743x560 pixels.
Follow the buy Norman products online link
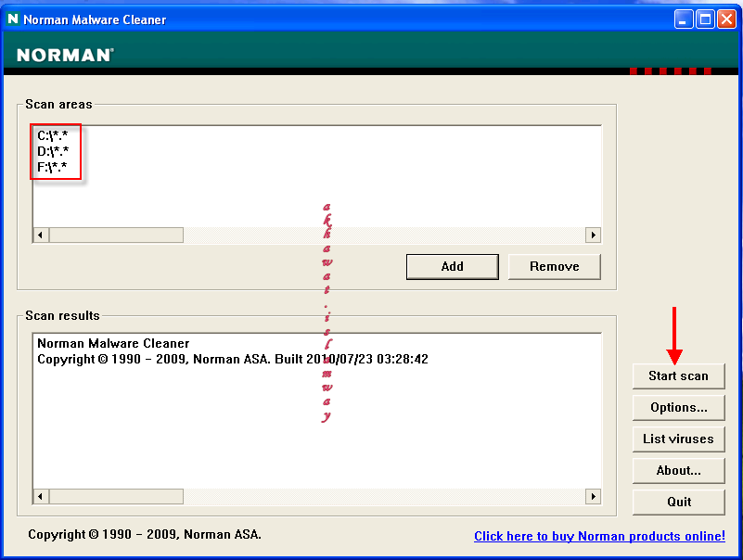click(x=599, y=536)
